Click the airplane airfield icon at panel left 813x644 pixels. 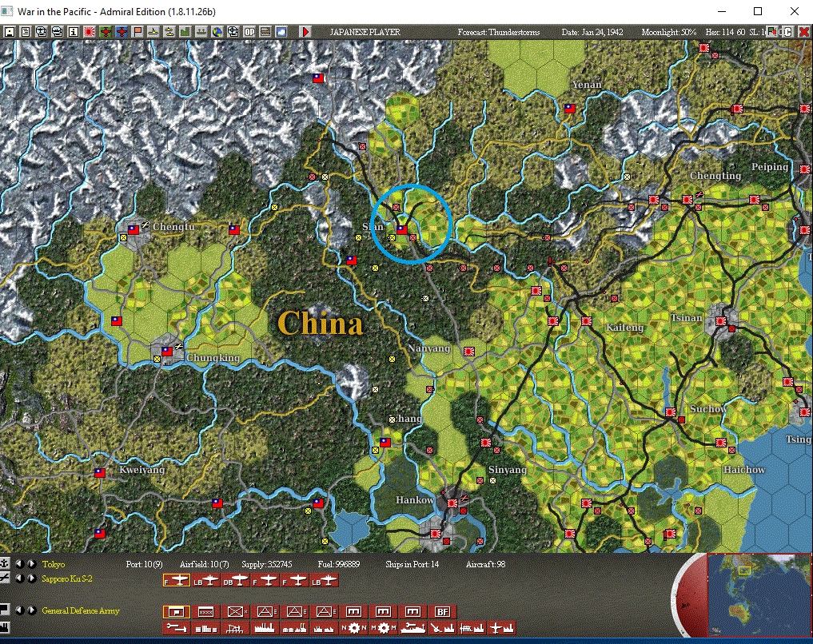[x=5, y=578]
